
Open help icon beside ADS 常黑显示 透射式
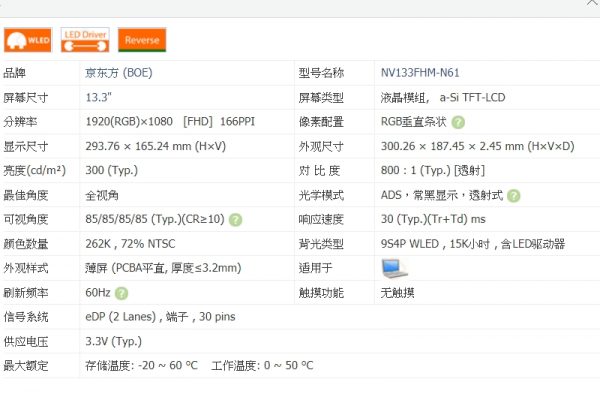point(514,196)
